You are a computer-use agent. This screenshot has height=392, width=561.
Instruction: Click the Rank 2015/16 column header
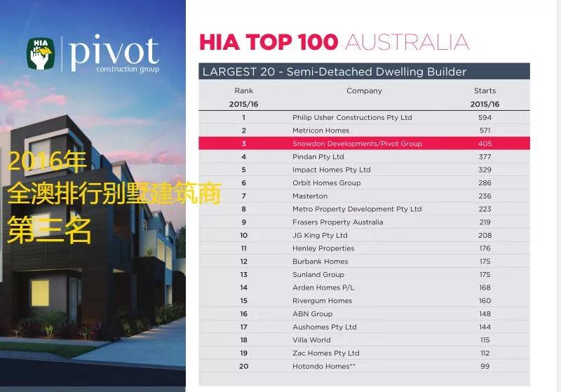point(243,97)
